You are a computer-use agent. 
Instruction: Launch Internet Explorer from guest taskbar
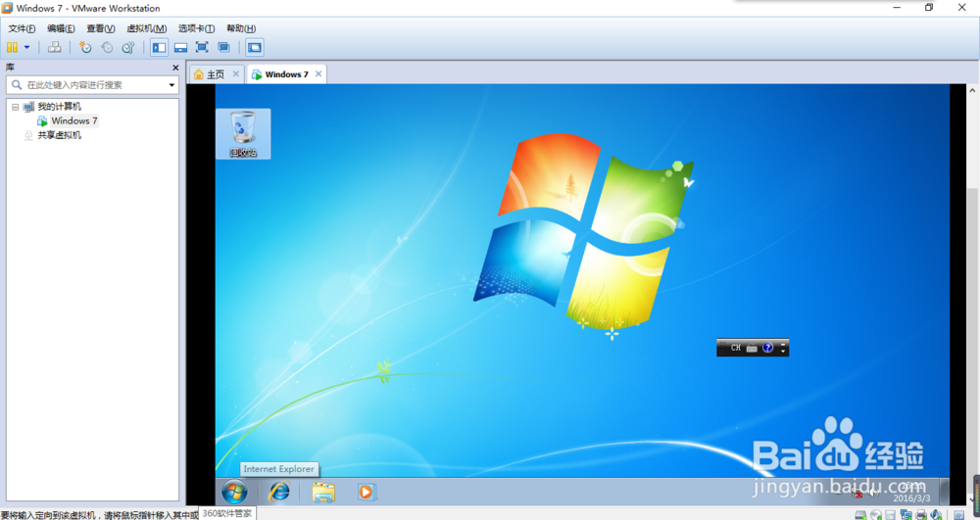coord(278,492)
